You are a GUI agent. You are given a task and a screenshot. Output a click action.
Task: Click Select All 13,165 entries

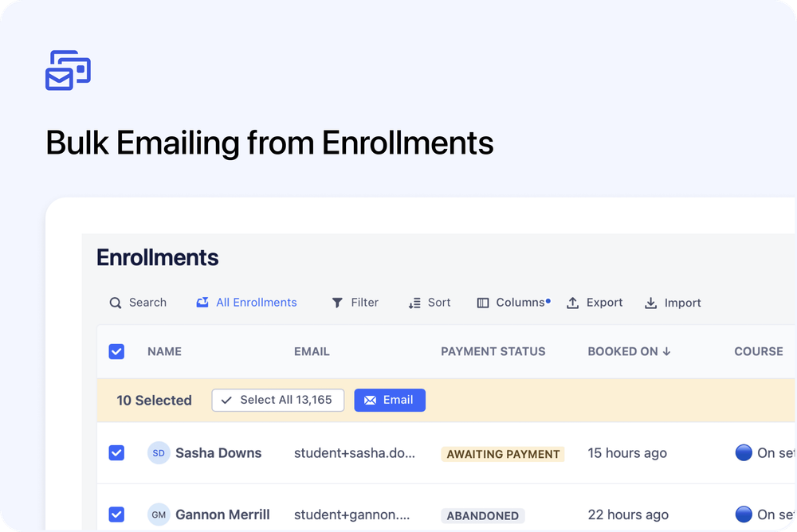[277, 400]
